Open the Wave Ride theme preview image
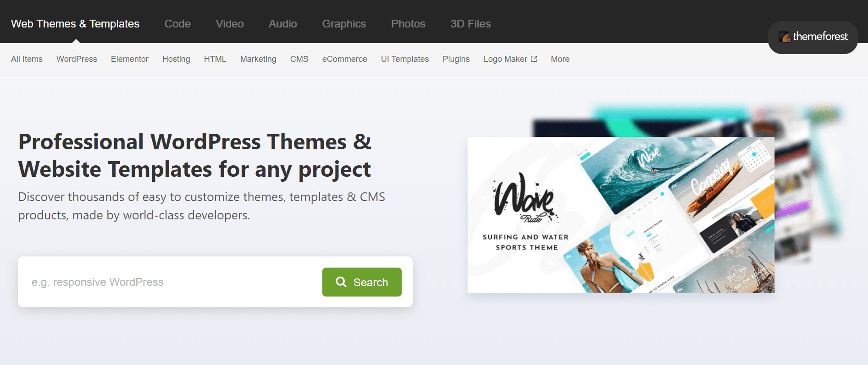Image resolution: width=868 pixels, height=365 pixels. [620, 215]
